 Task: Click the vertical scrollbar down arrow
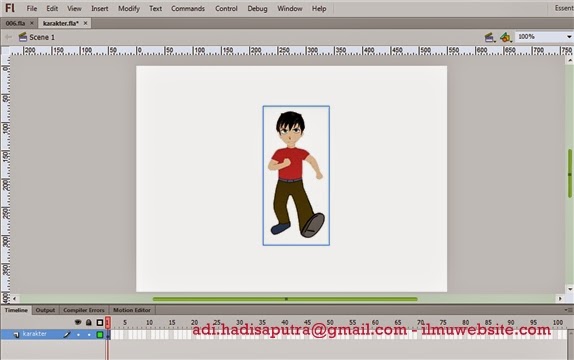(x=570, y=289)
